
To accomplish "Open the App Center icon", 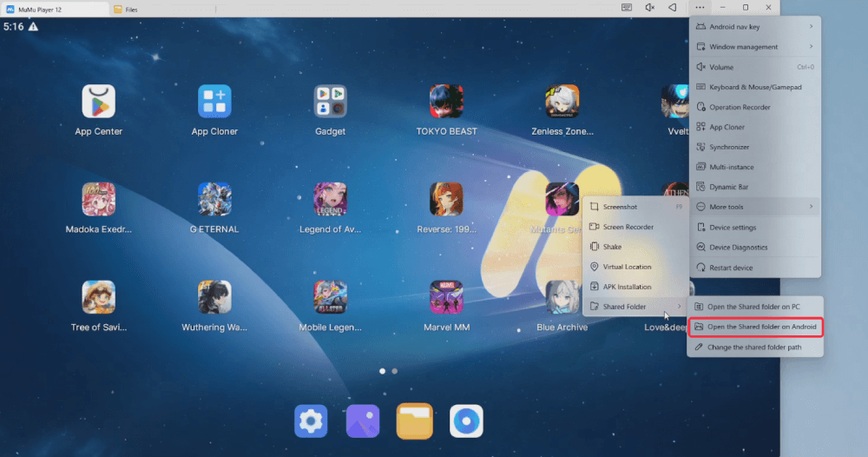I will 99,102.
